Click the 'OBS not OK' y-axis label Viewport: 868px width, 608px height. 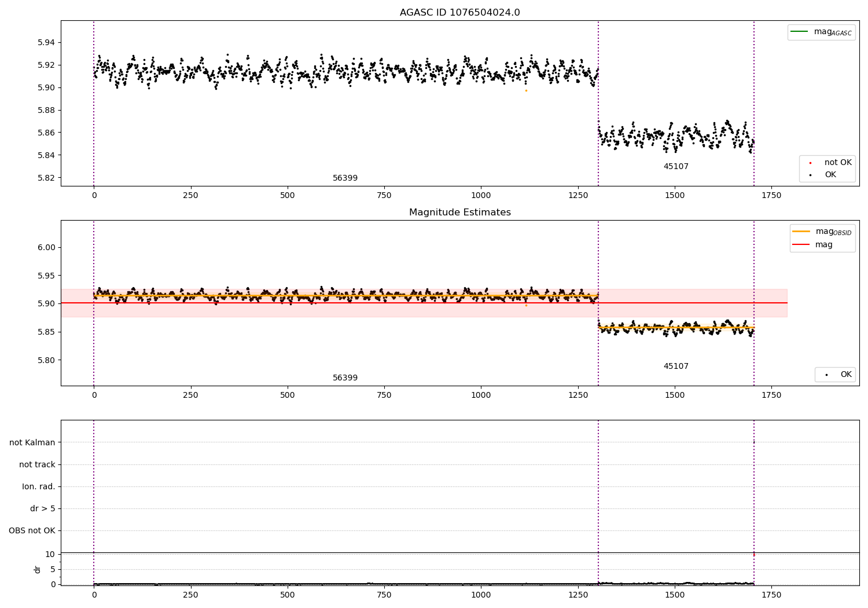32,531
